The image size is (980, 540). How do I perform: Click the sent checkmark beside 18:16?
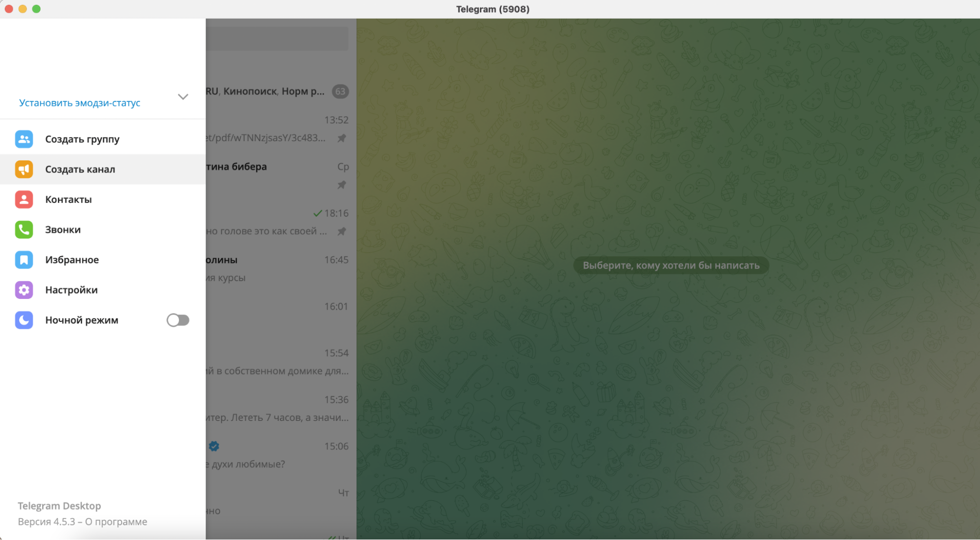pos(318,213)
